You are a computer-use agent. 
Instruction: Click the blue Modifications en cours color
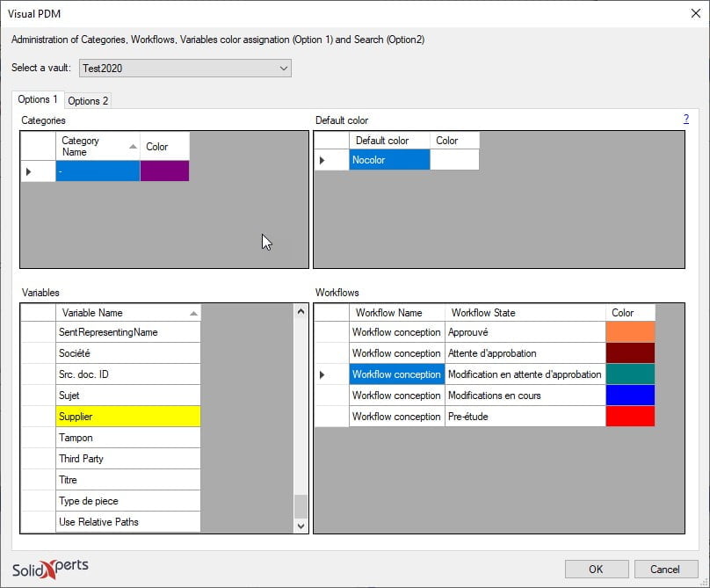click(x=630, y=395)
